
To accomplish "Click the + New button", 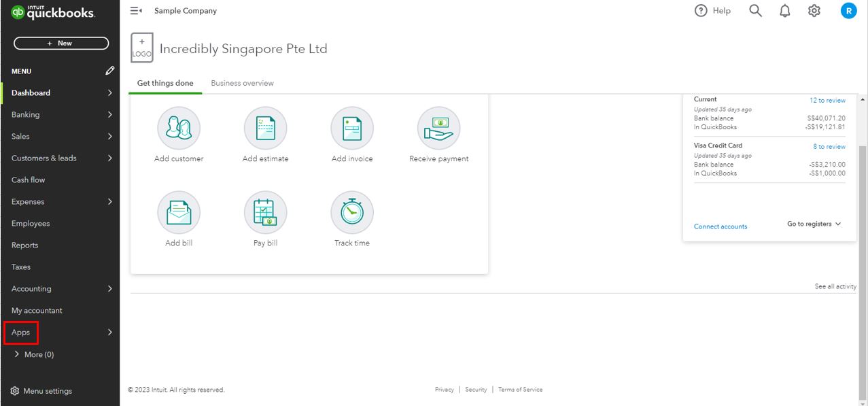I will click(61, 43).
